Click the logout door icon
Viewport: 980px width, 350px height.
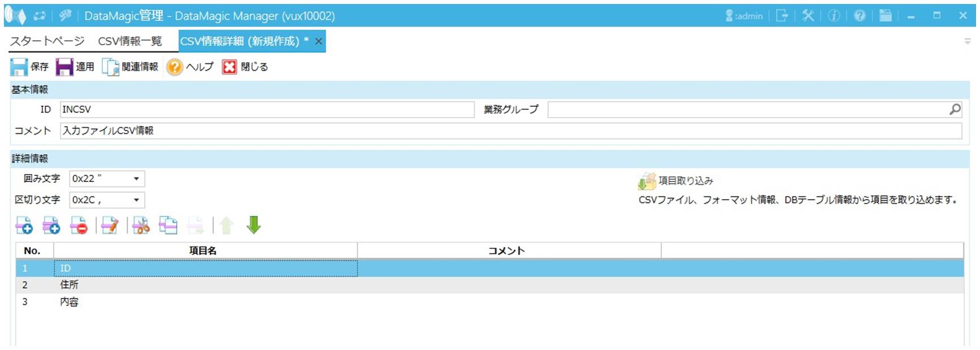[782, 16]
